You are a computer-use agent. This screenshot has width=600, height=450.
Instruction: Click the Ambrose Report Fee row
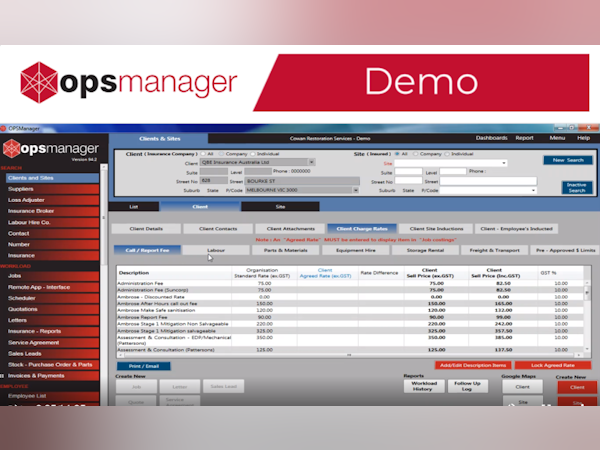350,317
